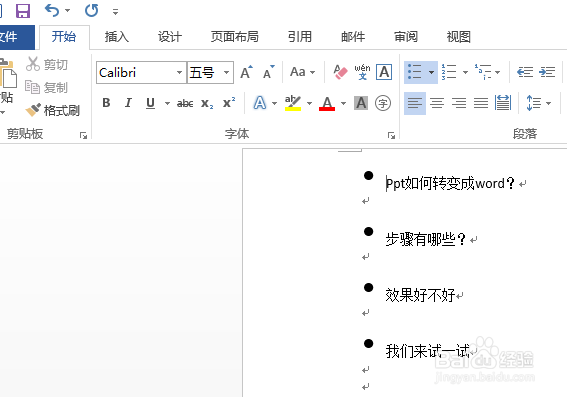Click the Increase Indent icon
The width and height of the screenshot is (567, 397).
[x=547, y=72]
